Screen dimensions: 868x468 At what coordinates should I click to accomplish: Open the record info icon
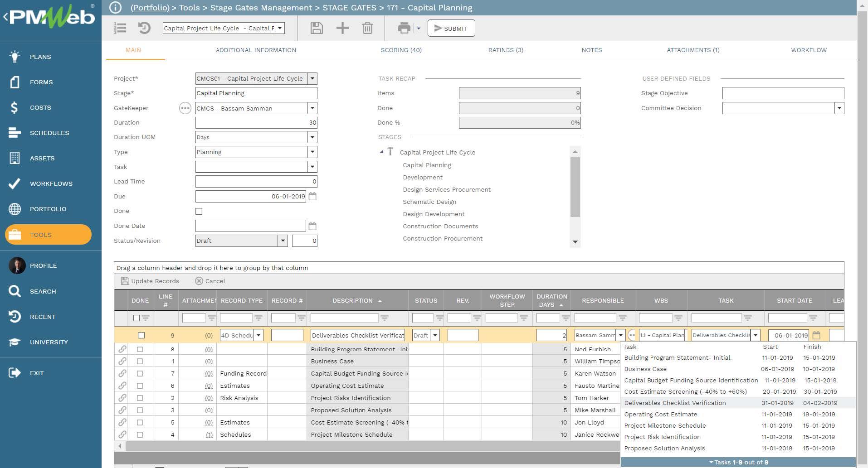click(116, 8)
